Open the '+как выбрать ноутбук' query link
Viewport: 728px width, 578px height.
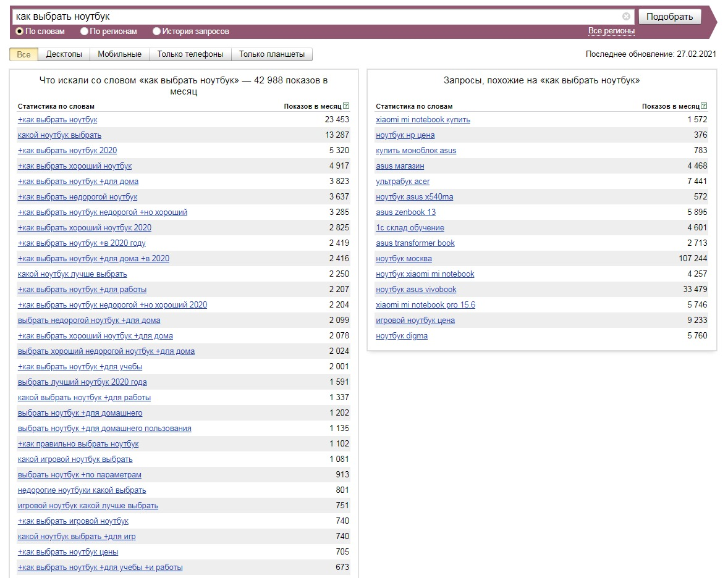[57, 120]
